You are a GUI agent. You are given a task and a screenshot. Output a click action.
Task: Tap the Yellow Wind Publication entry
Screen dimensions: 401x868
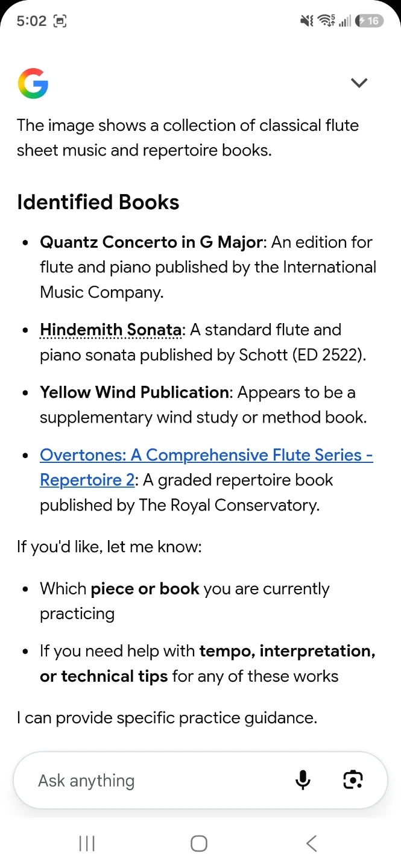(134, 392)
